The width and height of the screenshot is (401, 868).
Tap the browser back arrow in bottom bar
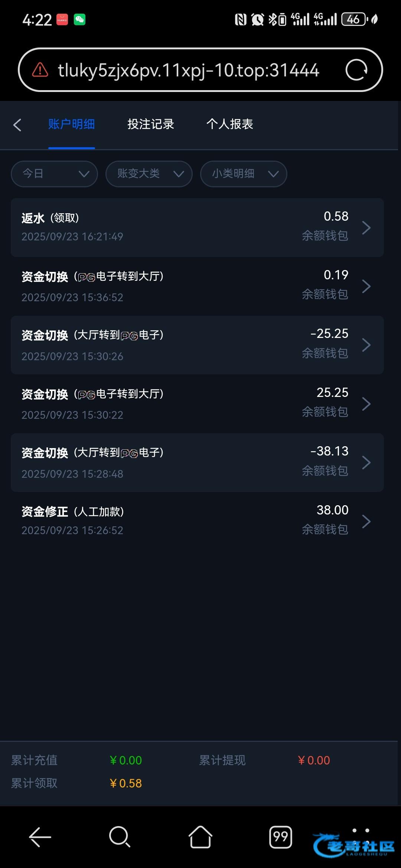click(40, 837)
